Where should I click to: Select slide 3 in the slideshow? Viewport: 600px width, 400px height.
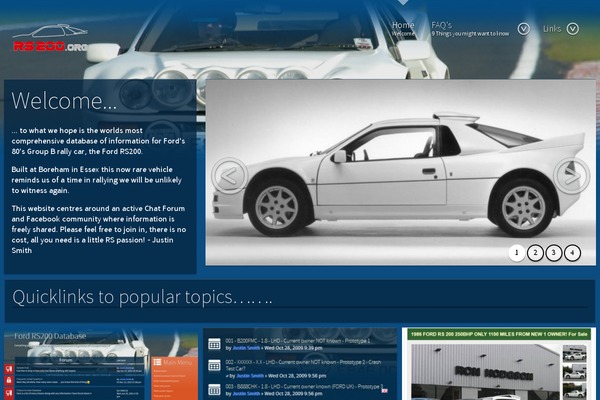553,253
